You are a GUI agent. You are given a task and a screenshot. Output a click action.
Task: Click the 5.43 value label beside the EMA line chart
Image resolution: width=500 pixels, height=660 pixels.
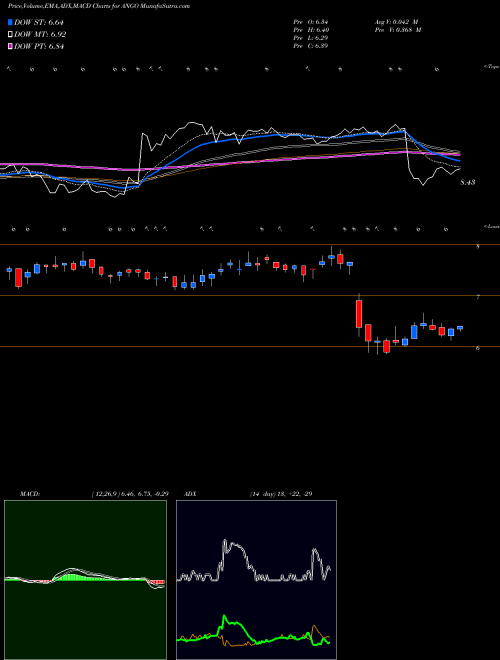pyautogui.click(x=468, y=182)
